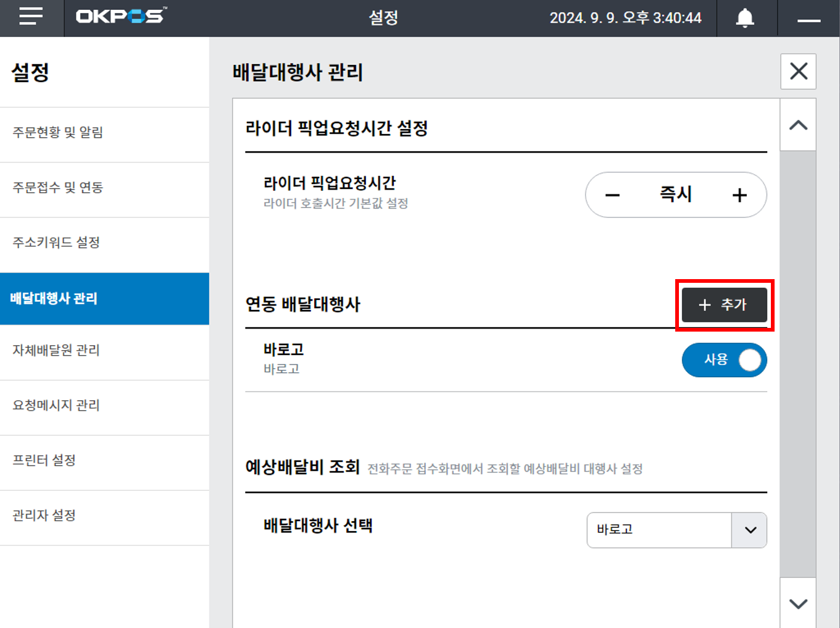This screenshot has height=628, width=840.
Task: Toggle the 바로고 사용 switch
Action: point(724,360)
